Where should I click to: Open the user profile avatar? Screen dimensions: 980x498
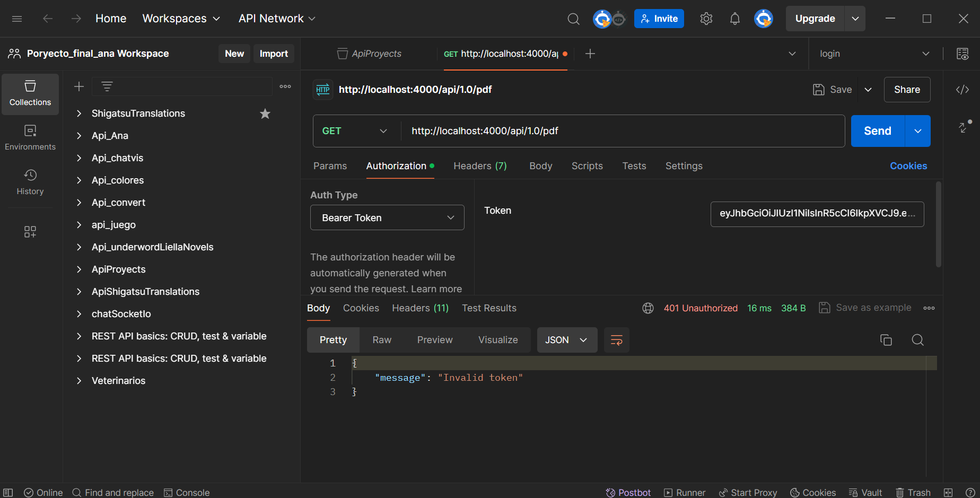764,19
